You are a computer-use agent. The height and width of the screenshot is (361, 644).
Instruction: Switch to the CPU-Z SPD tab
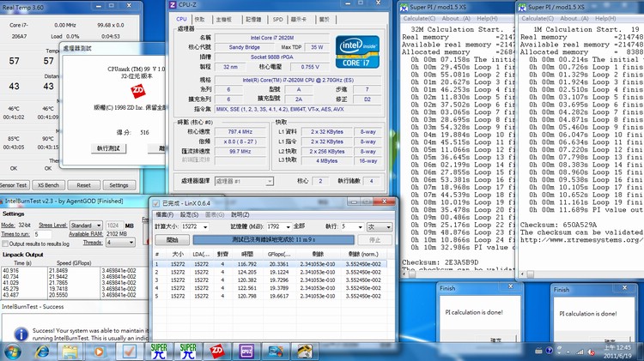(x=277, y=19)
